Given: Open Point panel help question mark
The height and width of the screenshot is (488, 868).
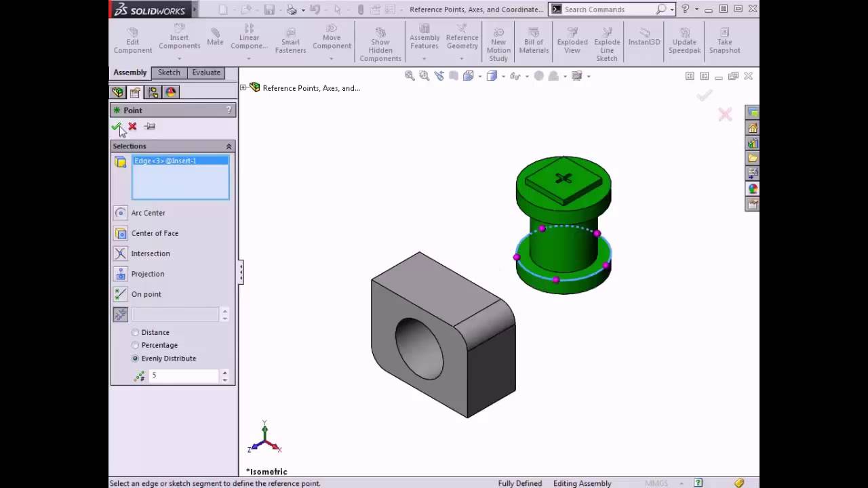Looking at the screenshot, I should pyautogui.click(x=229, y=110).
